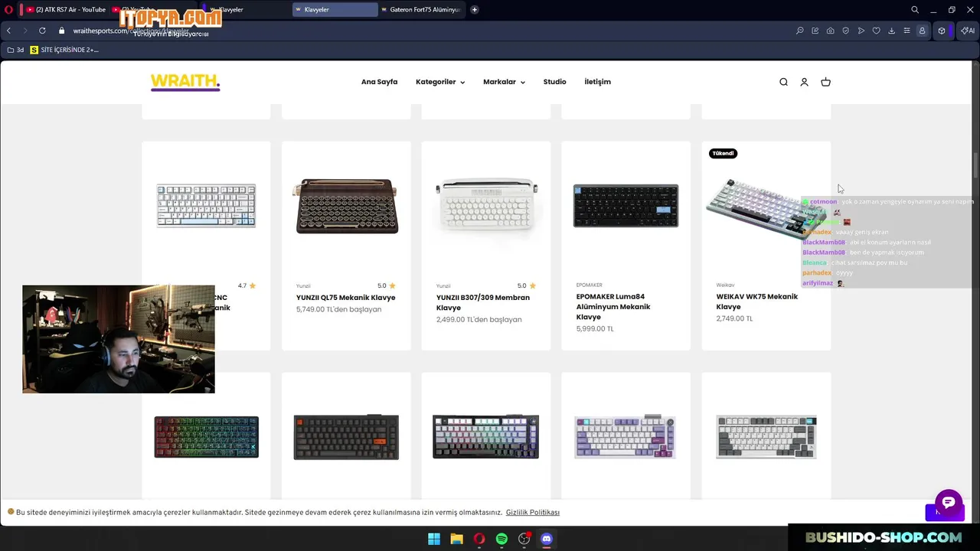Click the grey and white keyboard image
This screenshot has height=551, width=980.
coord(766,437)
